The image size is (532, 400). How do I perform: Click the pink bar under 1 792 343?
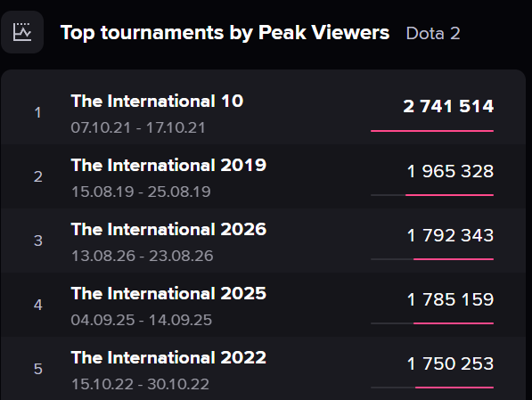pos(454,259)
